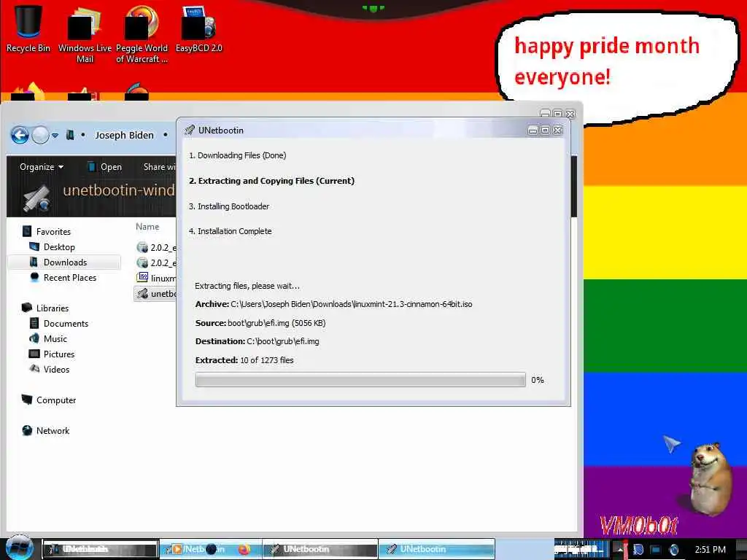Switch to the highlighted UNetbootin taskbar button
The image size is (747, 560).
[x=436, y=549]
